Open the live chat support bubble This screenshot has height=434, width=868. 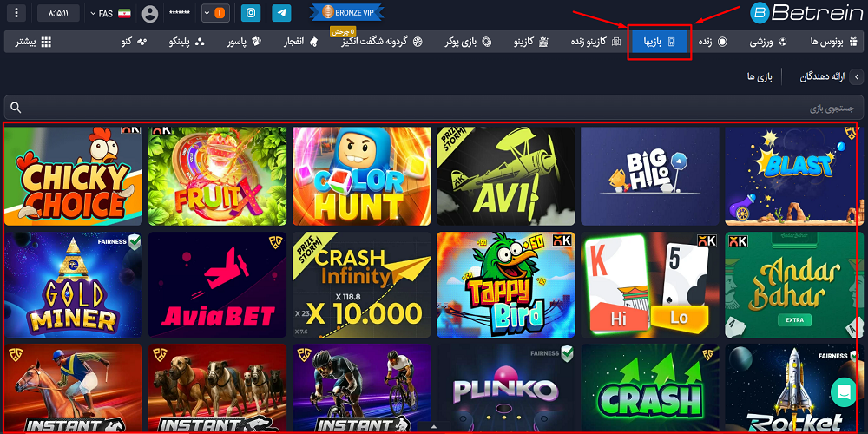click(843, 392)
